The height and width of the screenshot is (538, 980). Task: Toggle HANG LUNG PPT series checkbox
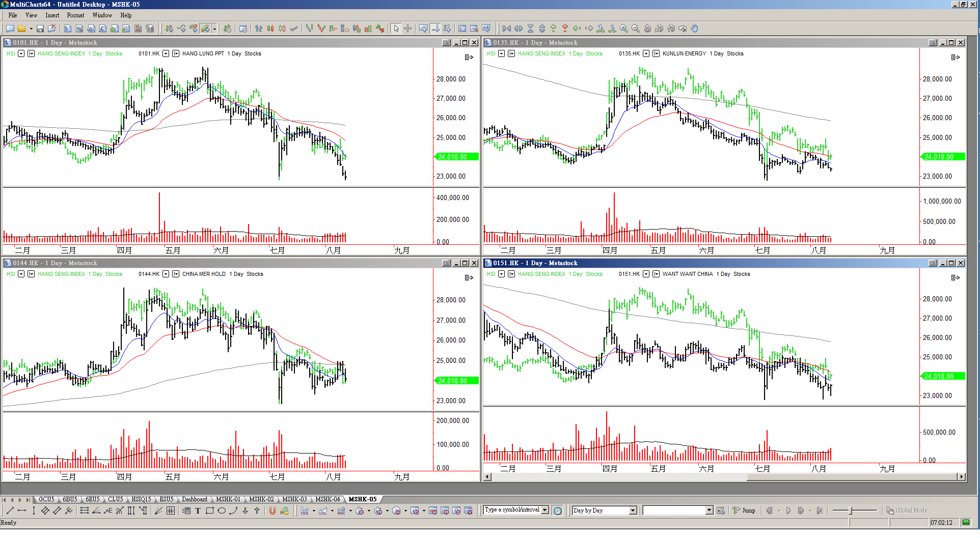click(x=176, y=53)
